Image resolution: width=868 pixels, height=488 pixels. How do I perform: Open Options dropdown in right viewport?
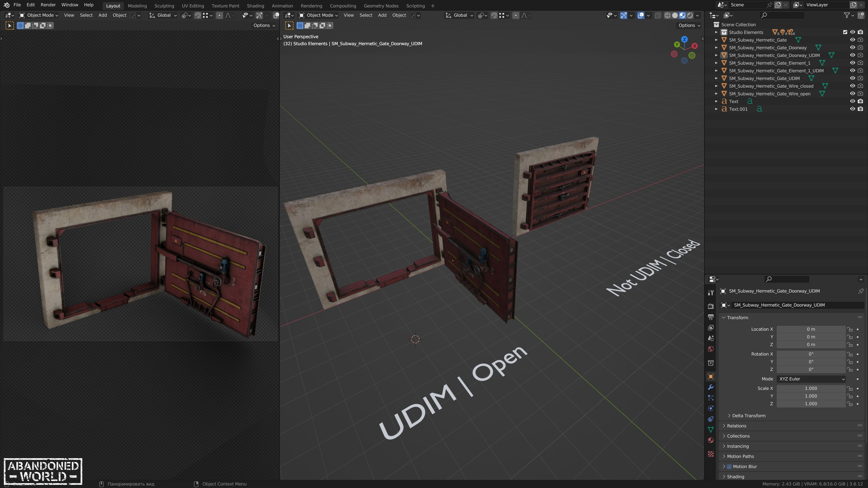click(x=689, y=25)
